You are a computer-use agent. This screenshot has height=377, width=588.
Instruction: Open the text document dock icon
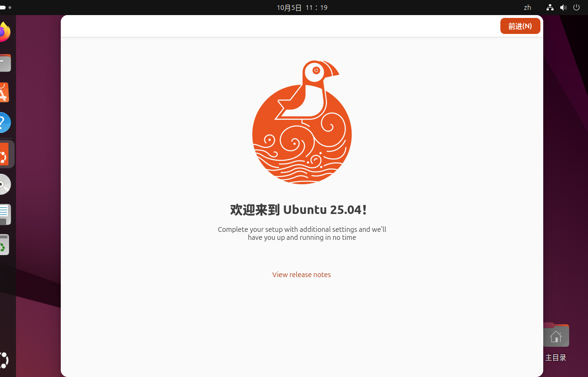4,214
